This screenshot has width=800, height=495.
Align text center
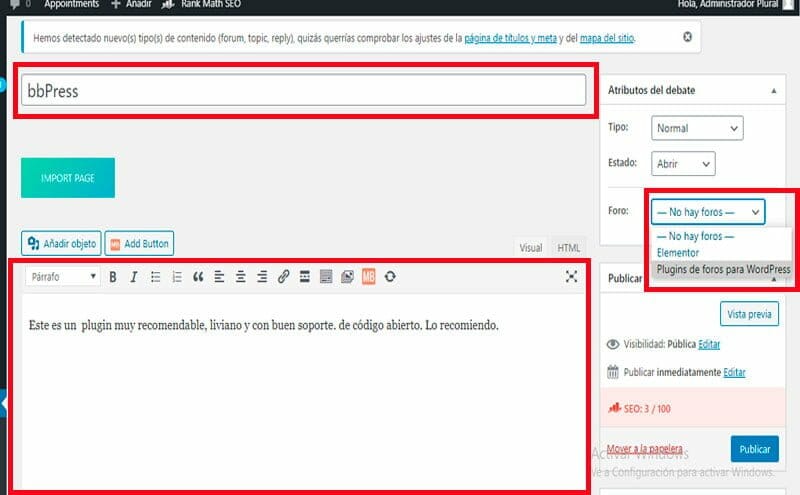(x=240, y=277)
